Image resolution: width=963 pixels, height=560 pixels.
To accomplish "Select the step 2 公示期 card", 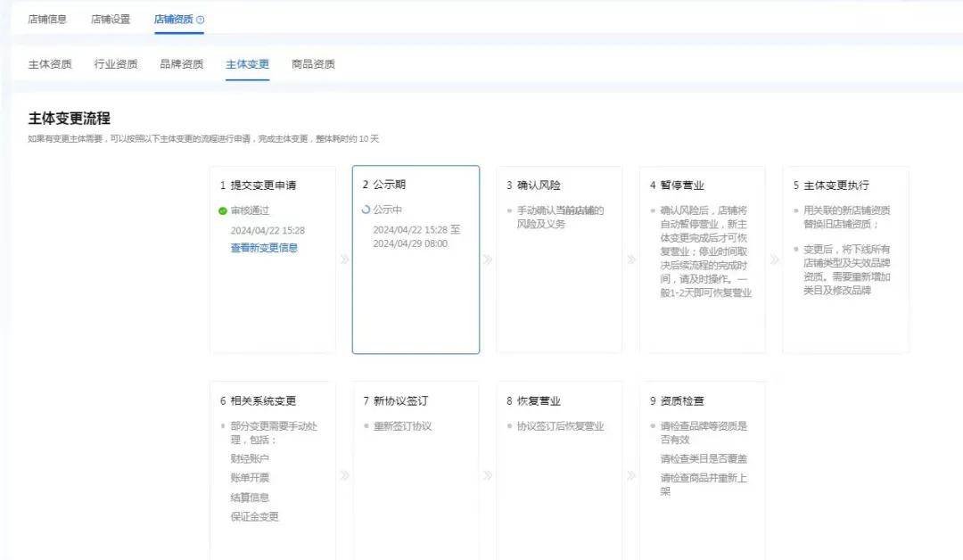I will coord(416,285).
